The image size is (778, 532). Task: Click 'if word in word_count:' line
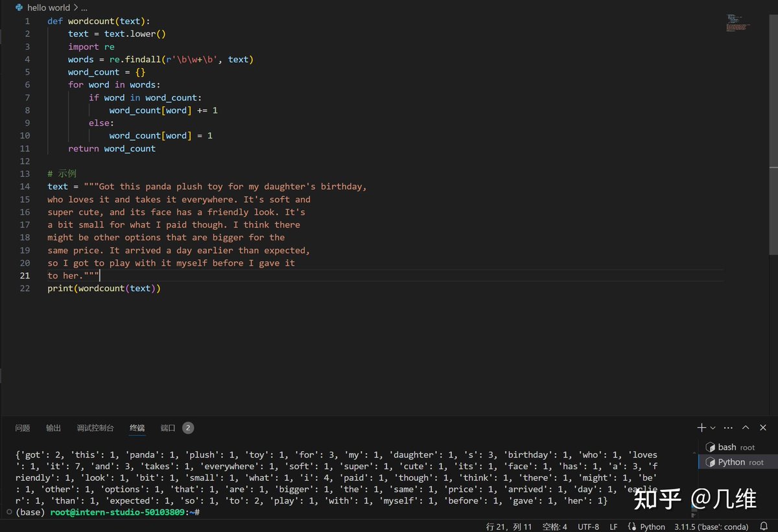click(x=146, y=98)
